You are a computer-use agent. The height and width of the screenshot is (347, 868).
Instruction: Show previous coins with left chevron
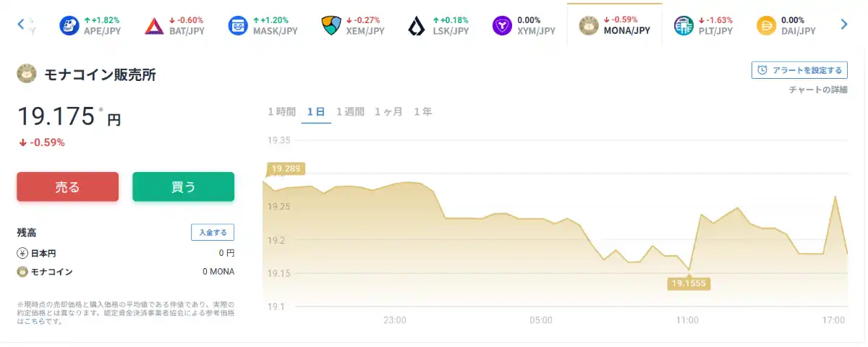[x=21, y=25]
